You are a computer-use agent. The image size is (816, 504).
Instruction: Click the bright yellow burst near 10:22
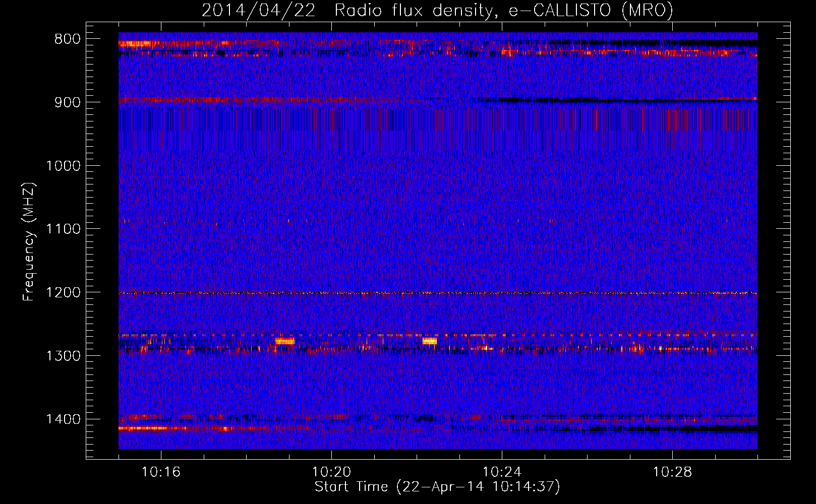point(430,341)
